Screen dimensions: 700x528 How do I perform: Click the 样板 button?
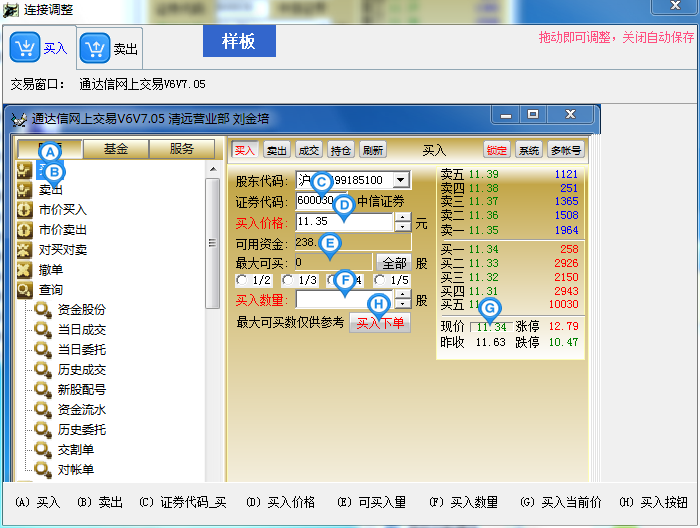click(x=239, y=41)
